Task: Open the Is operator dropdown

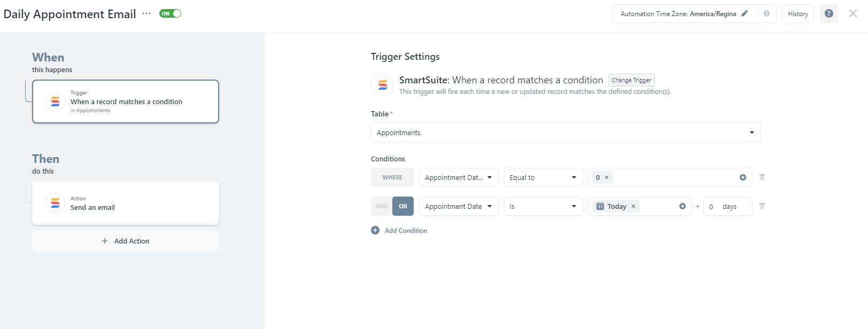Action: pyautogui.click(x=543, y=206)
